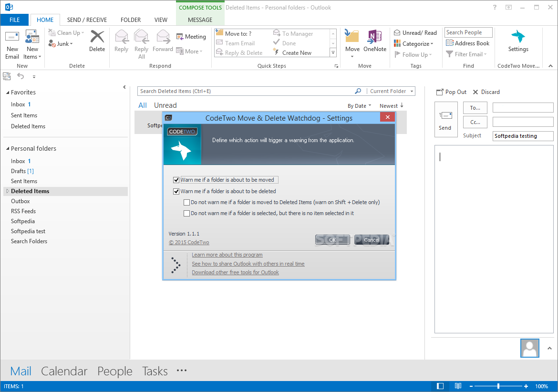The height and width of the screenshot is (392, 558).
Task: Switch to the VIEW tab
Action: (x=161, y=20)
